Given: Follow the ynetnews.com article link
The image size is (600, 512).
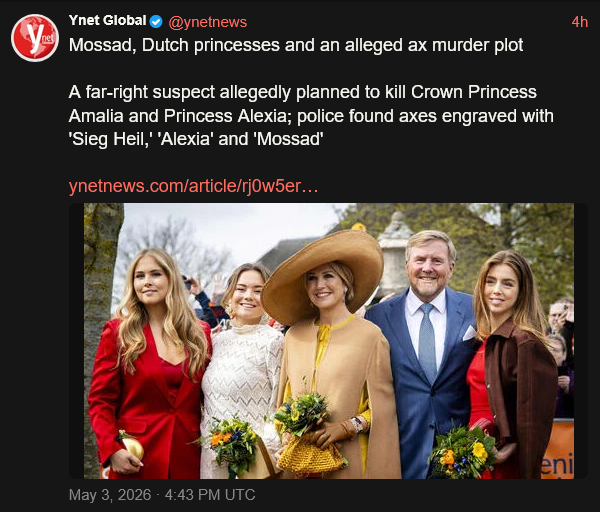Looking at the screenshot, I should (x=193, y=186).
